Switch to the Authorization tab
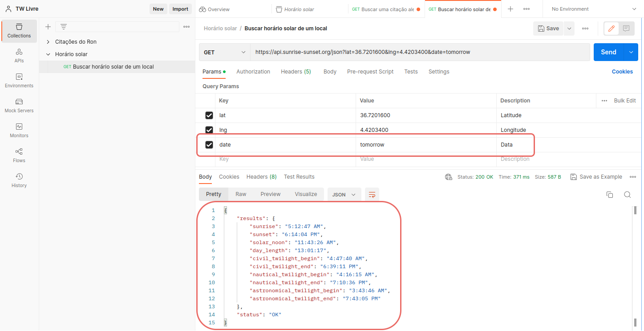 click(253, 72)
